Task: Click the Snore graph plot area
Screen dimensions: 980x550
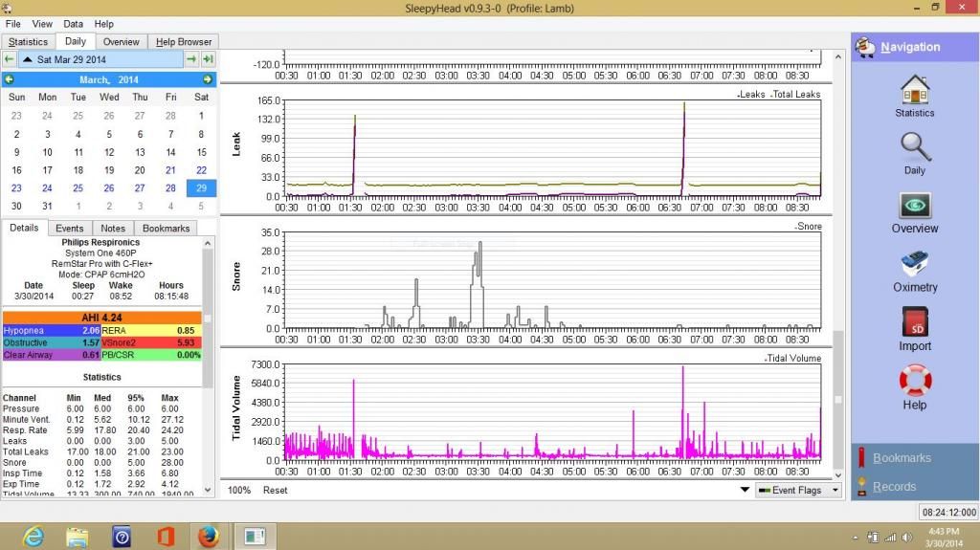Action: pyautogui.click(x=552, y=280)
